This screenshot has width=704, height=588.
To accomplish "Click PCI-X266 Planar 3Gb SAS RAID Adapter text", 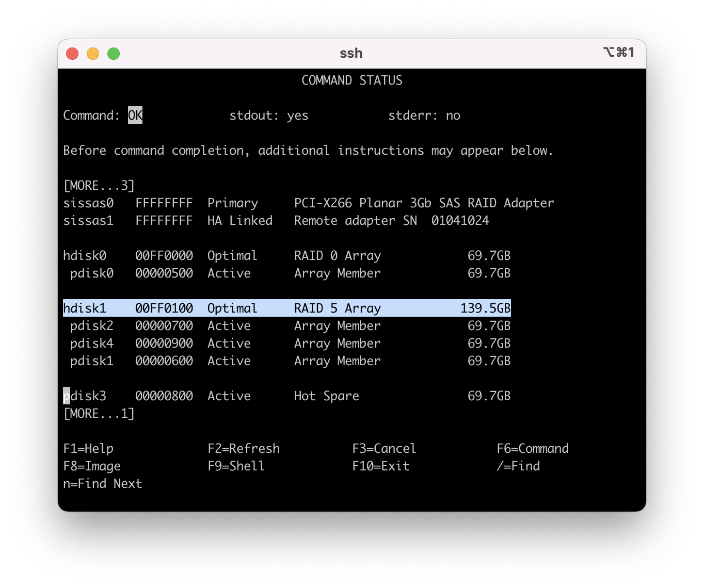I will [424, 203].
